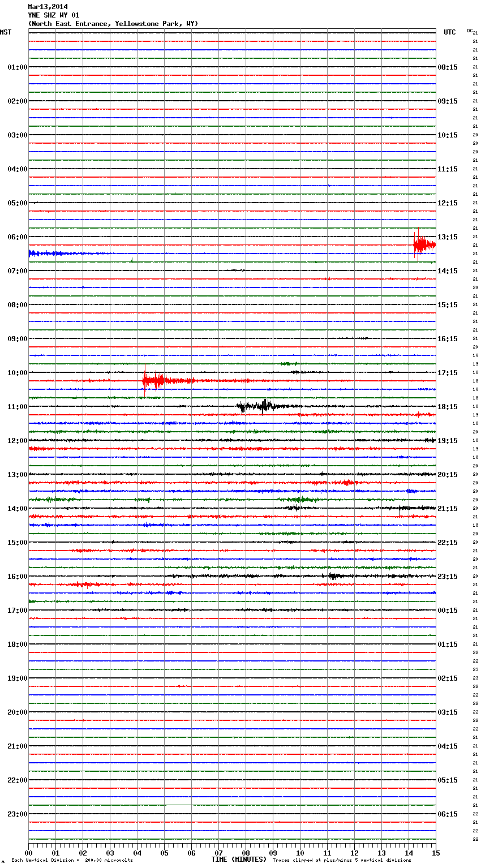Viewport: 481px width, 868px height.
Task: Click the vertical division microvolts scale note
Action: [x=72, y=860]
